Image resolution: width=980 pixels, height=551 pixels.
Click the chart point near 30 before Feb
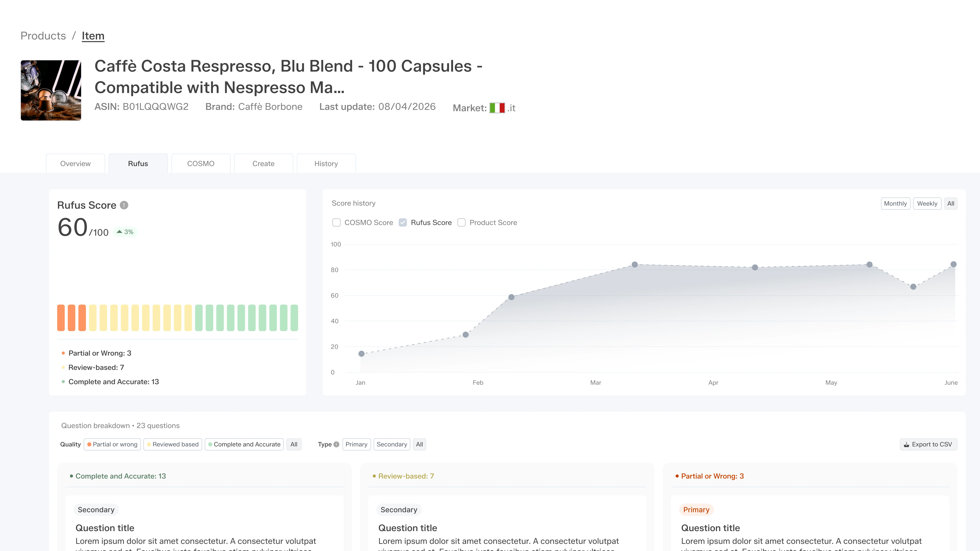466,335
